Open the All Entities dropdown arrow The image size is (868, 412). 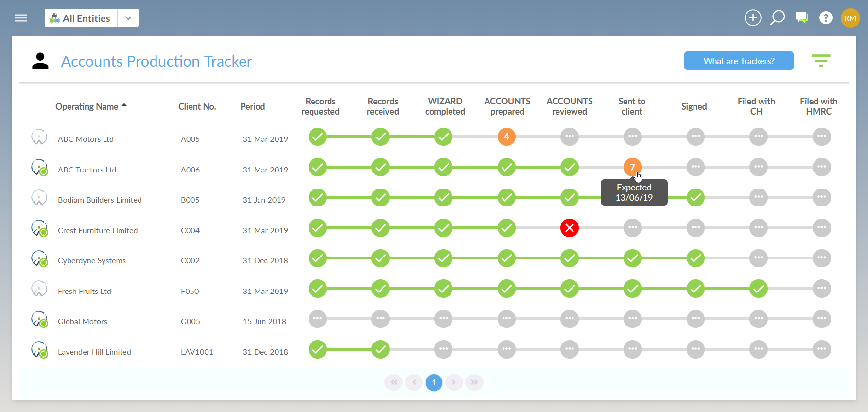point(128,18)
